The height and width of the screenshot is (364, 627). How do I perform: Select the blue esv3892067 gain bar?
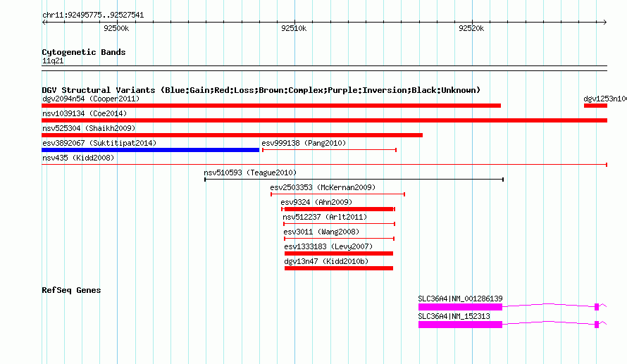[150, 150]
